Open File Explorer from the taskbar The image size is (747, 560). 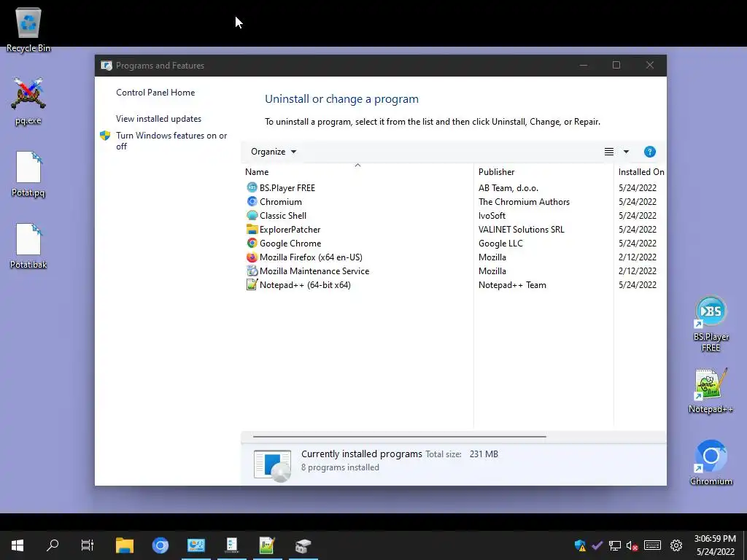(125, 545)
